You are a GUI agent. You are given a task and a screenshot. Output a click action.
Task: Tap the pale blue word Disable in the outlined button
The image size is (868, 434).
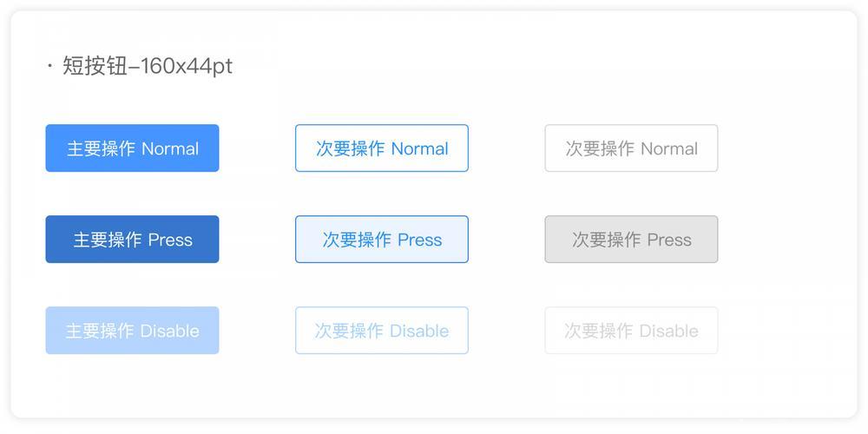coord(419,331)
